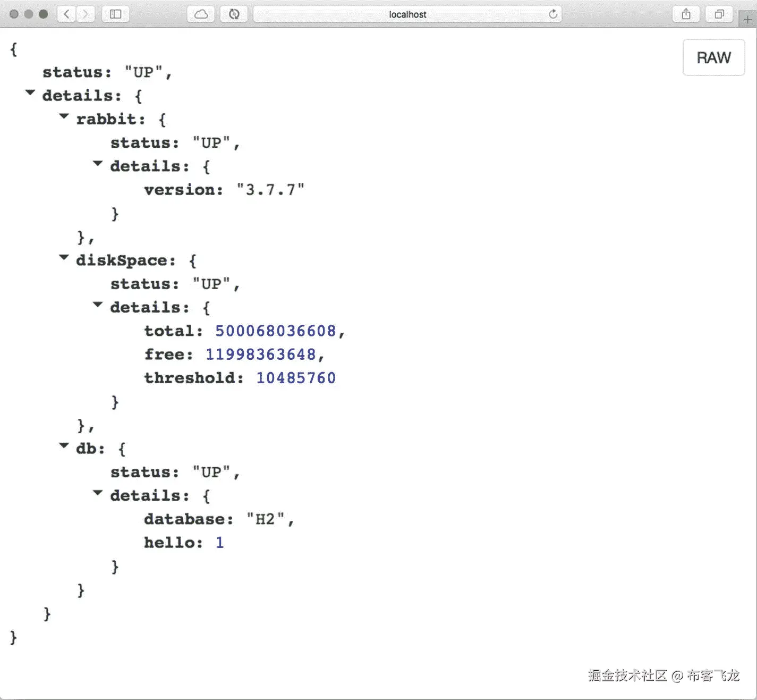Navigate back with the back arrow
This screenshot has width=757, height=700.
pos(66,14)
